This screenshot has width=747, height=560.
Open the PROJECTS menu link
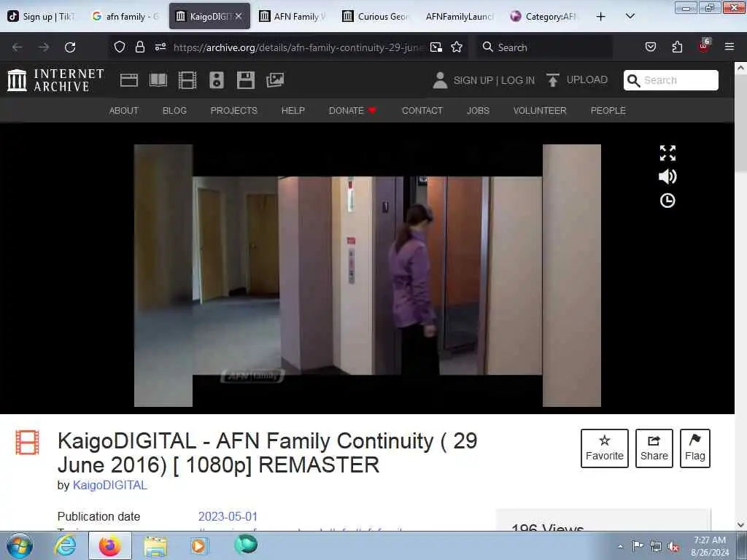pyautogui.click(x=234, y=111)
